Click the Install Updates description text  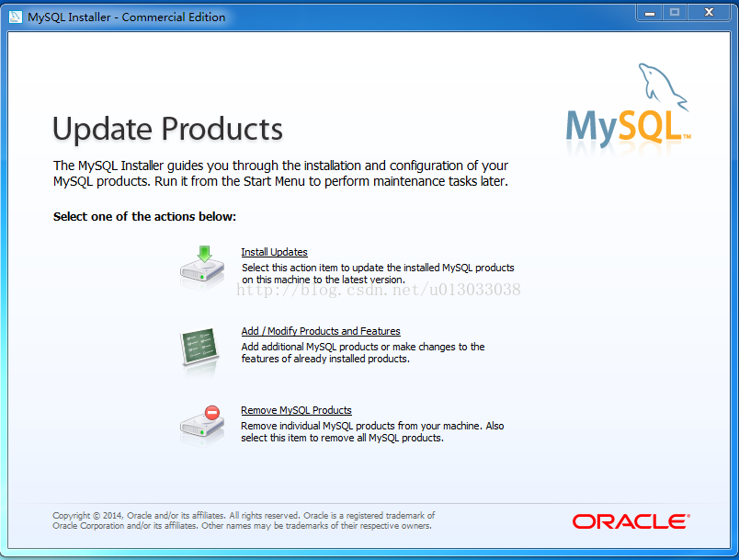point(378,273)
